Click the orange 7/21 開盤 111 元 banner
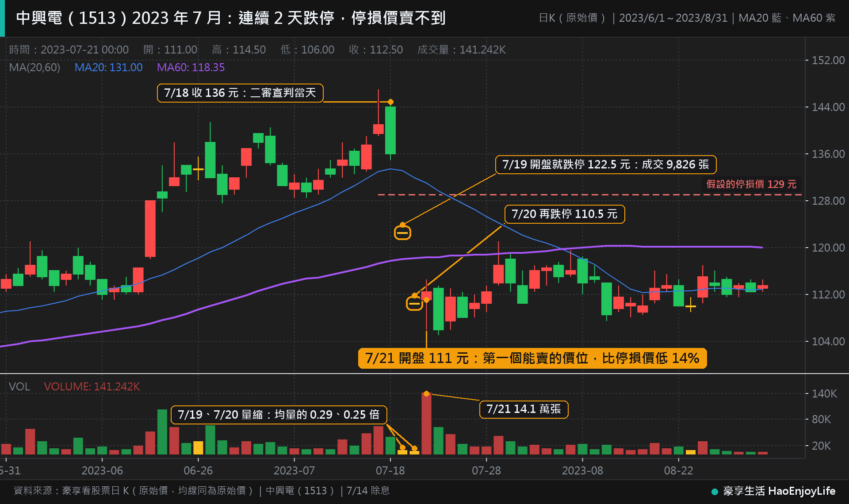 coord(532,358)
